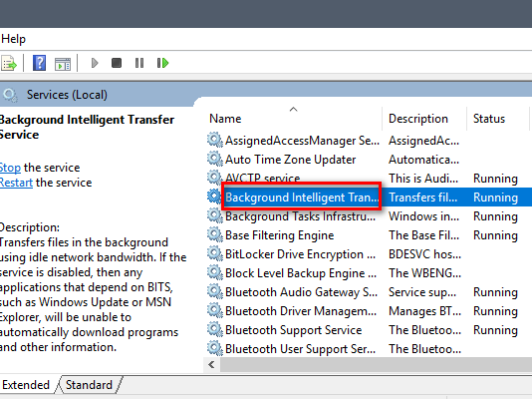Switch to the Extended tab

(x=26, y=385)
